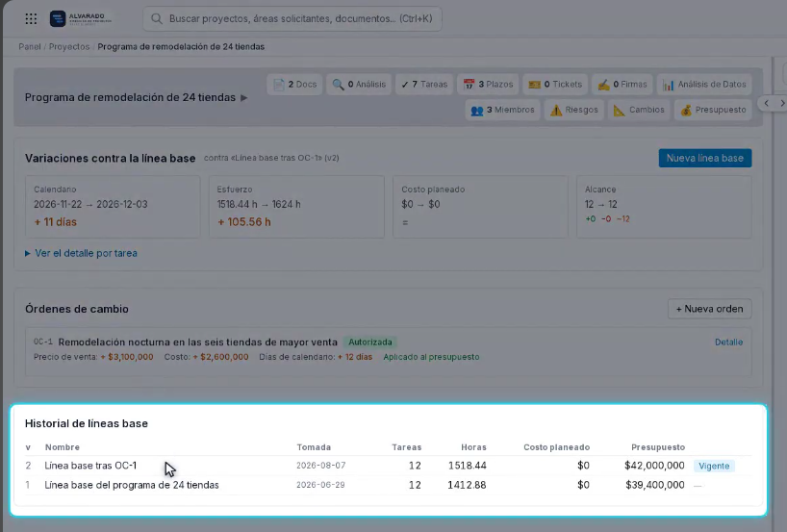This screenshot has width=787, height=532.
Task: Go to Panel breadcrumb
Action: click(x=30, y=47)
